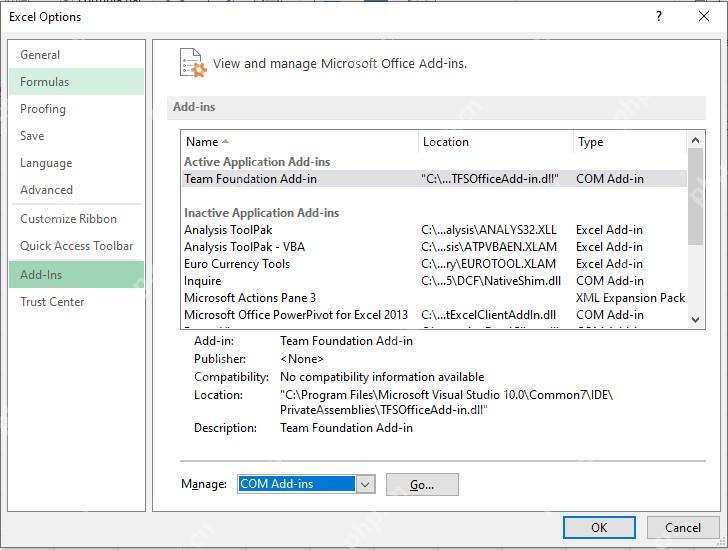Open Quick Access Toolbar settings
Image resolution: width=728 pixels, height=550 pixels.
click(76, 246)
